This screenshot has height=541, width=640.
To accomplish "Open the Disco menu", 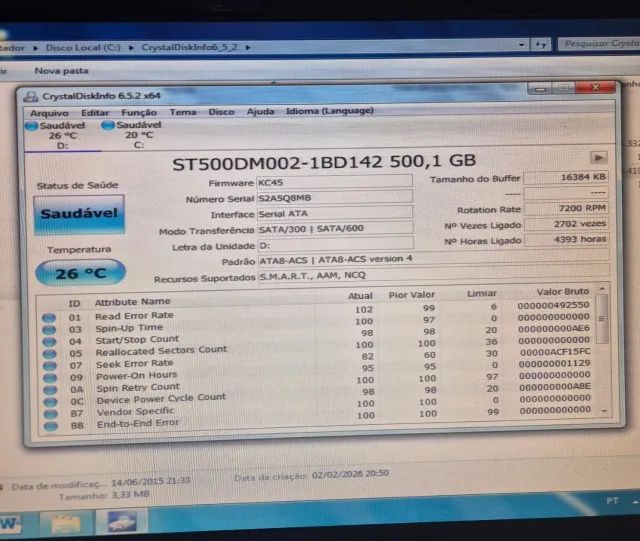I will point(221,111).
